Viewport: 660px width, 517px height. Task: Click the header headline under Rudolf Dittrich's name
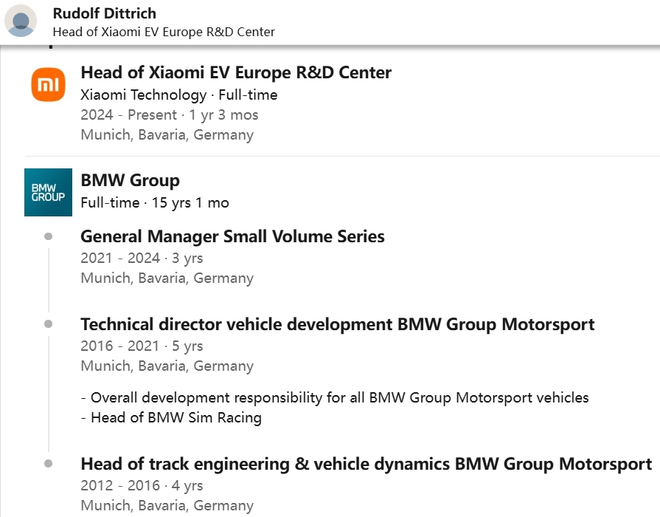[163, 32]
